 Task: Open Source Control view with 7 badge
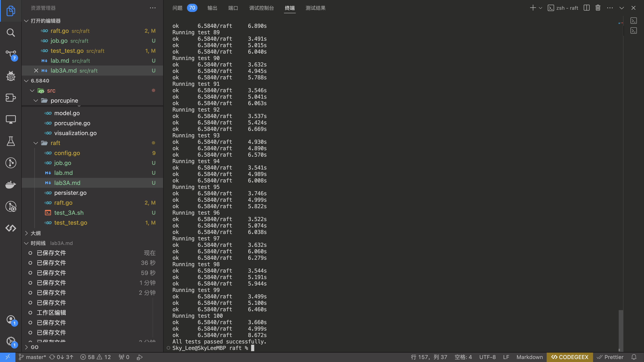pyautogui.click(x=11, y=54)
